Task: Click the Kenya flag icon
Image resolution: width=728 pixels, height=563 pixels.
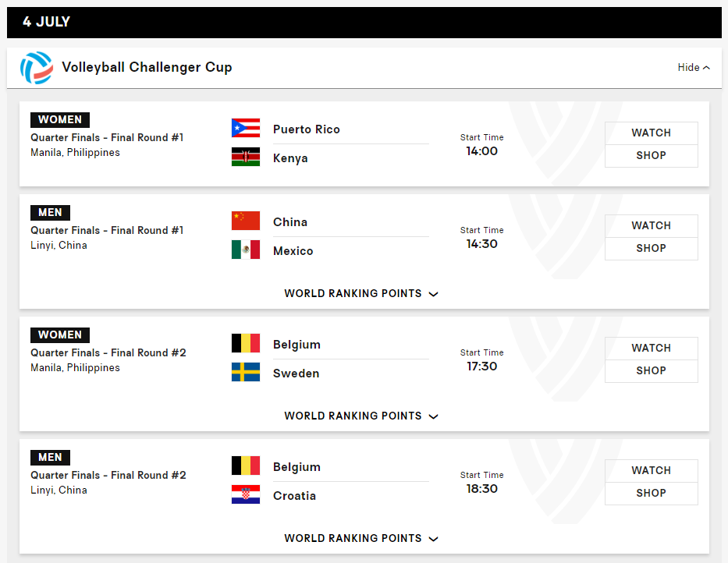Action: [246, 157]
